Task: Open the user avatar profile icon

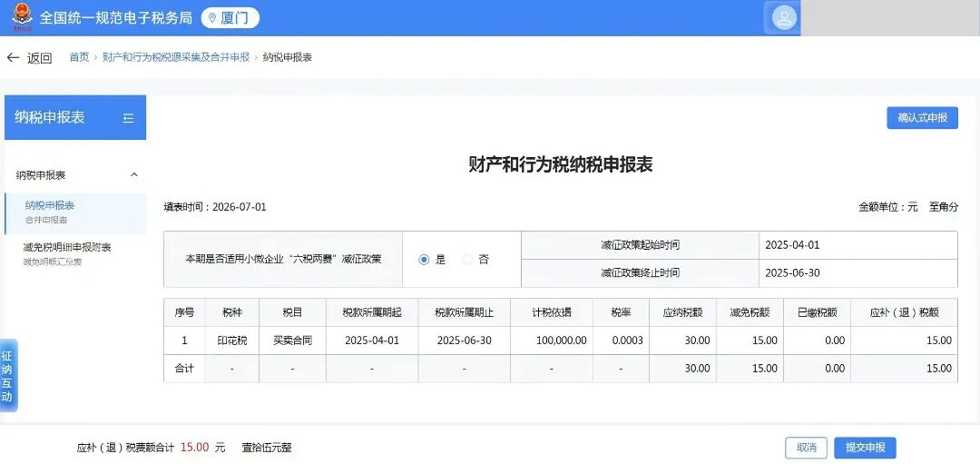Action: click(x=784, y=17)
